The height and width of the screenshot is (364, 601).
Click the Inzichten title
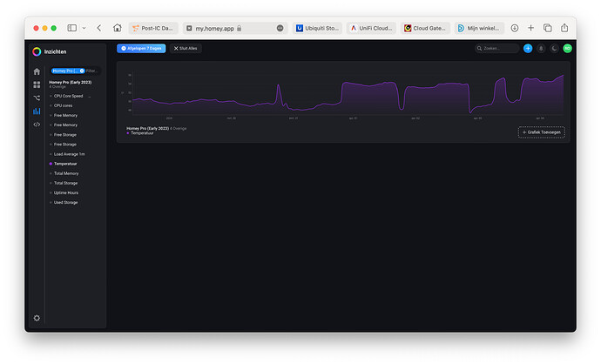click(55, 51)
